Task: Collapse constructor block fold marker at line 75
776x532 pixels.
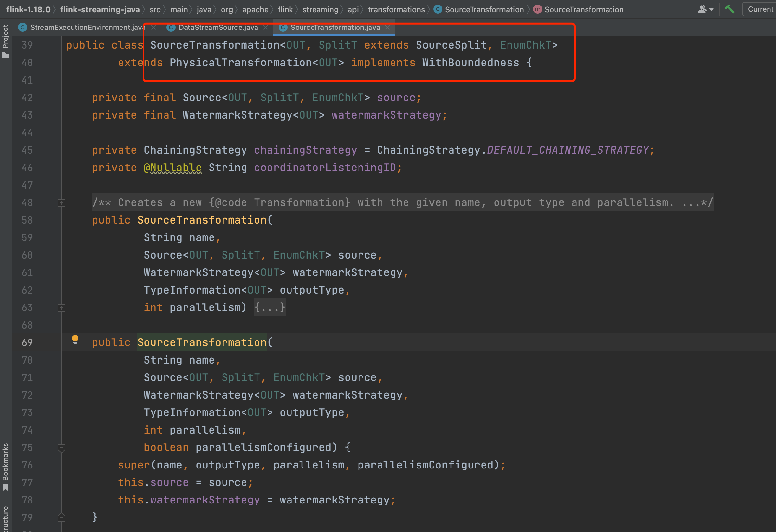Action: tap(62, 447)
